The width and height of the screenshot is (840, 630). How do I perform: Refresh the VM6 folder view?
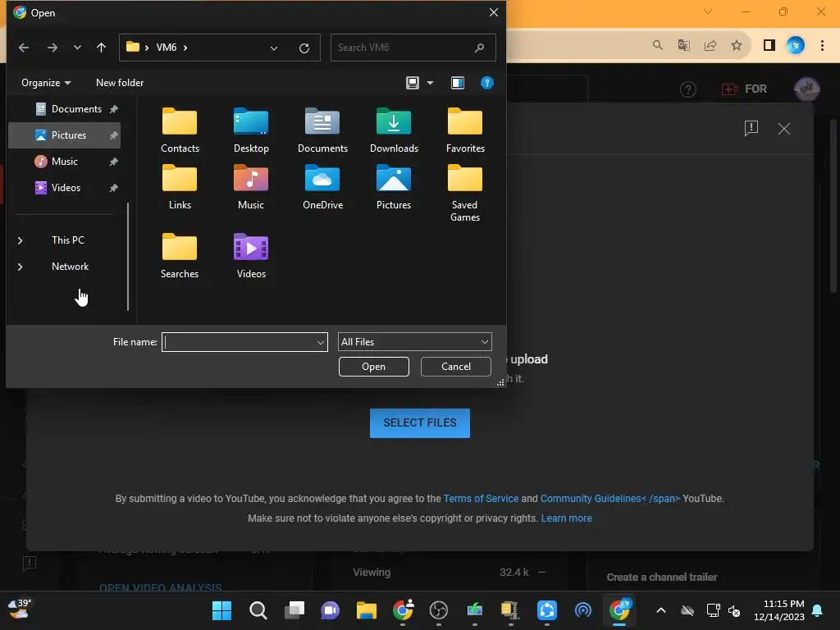(x=304, y=48)
